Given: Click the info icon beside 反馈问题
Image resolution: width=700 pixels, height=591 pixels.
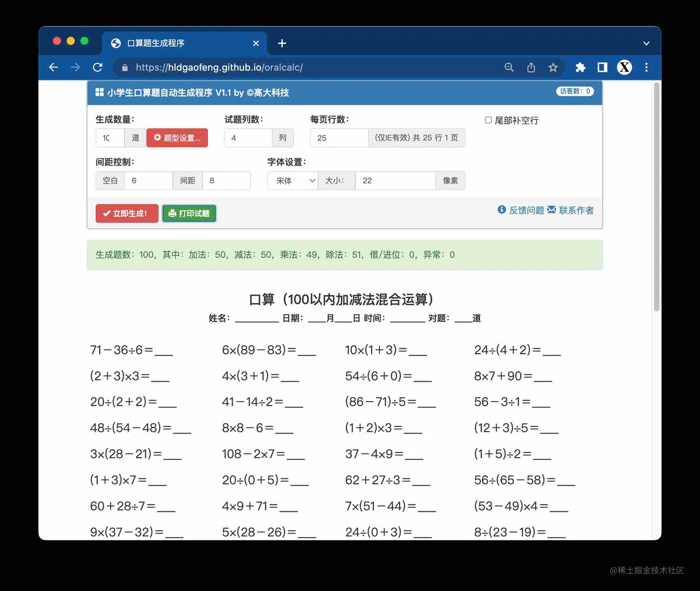Looking at the screenshot, I should pos(501,209).
